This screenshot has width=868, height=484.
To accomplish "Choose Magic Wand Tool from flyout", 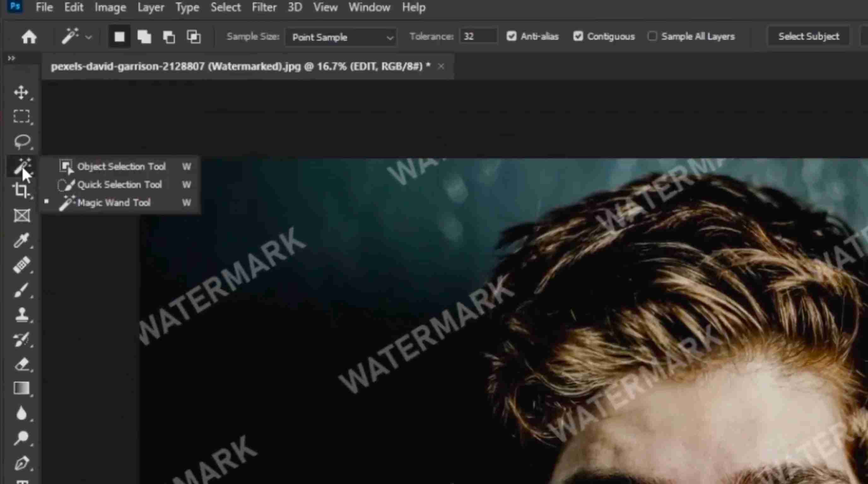I will click(120, 203).
